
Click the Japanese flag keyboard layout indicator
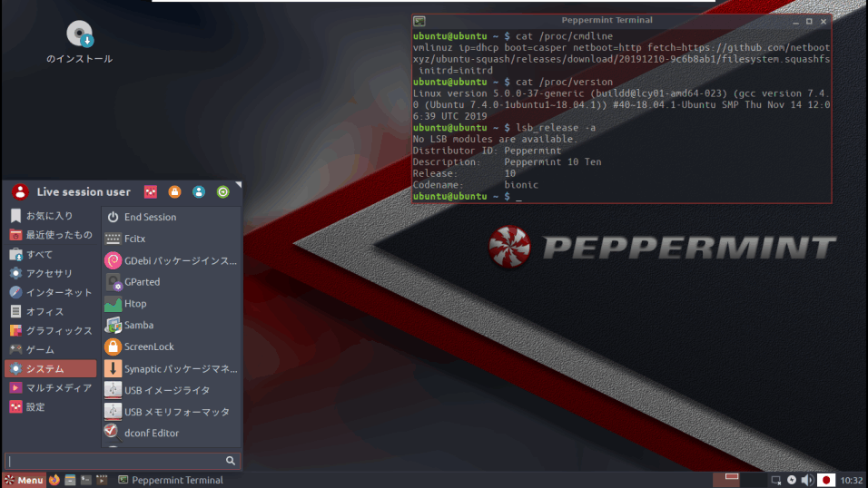coord(826,480)
